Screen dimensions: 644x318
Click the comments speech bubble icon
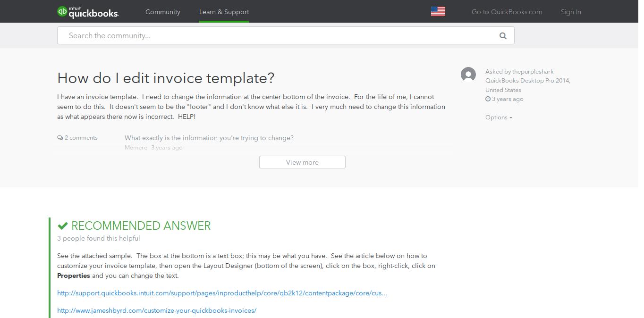pyautogui.click(x=60, y=138)
